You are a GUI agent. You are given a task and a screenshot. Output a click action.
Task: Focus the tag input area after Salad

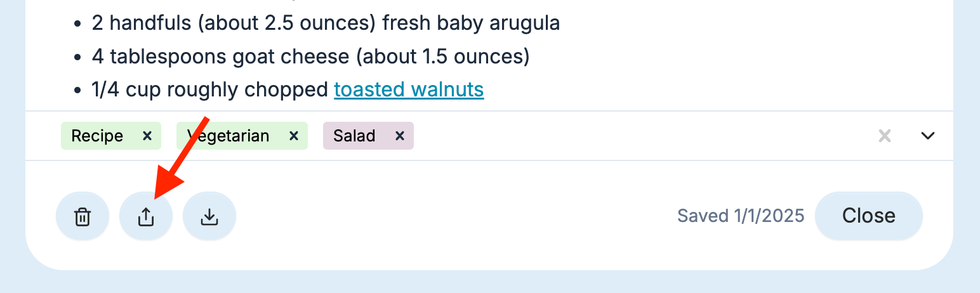635,136
